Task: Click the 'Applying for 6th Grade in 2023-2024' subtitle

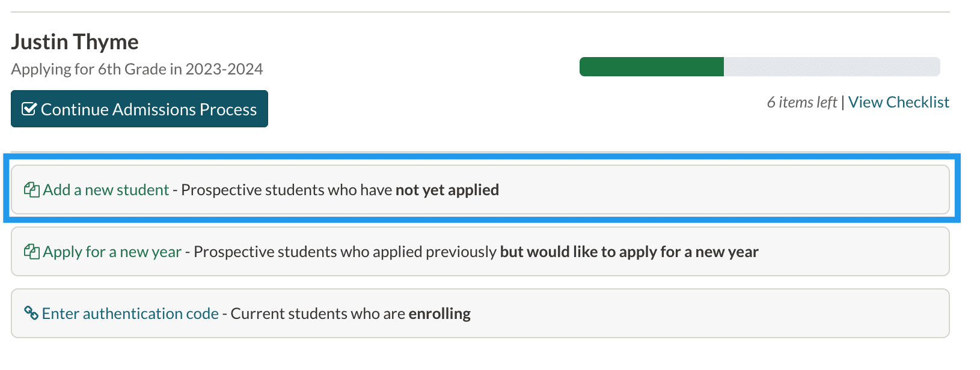Action: tap(137, 69)
